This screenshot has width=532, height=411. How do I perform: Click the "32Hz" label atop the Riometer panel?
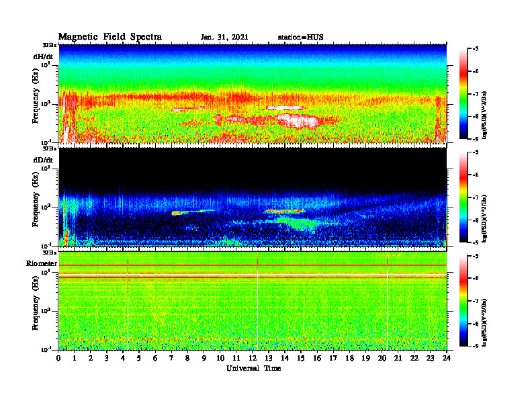pos(50,252)
